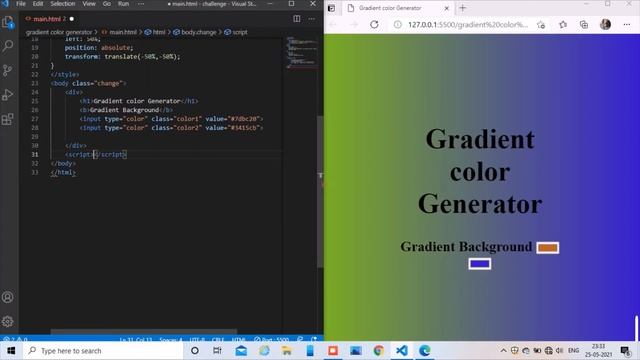Open the Edge tab actions menu icon
This screenshot has width=640, height=360.
(x=331, y=8)
